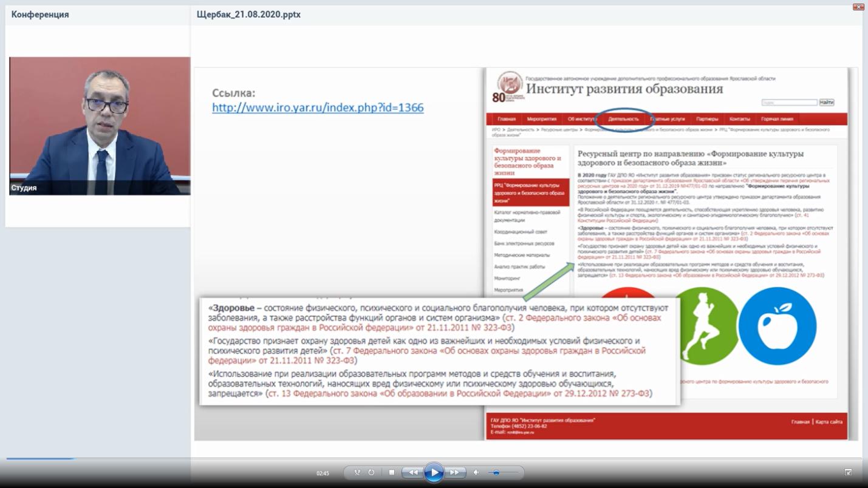Click the elapsed time 02:45 display
This screenshot has height=488, width=868.
[323, 473]
